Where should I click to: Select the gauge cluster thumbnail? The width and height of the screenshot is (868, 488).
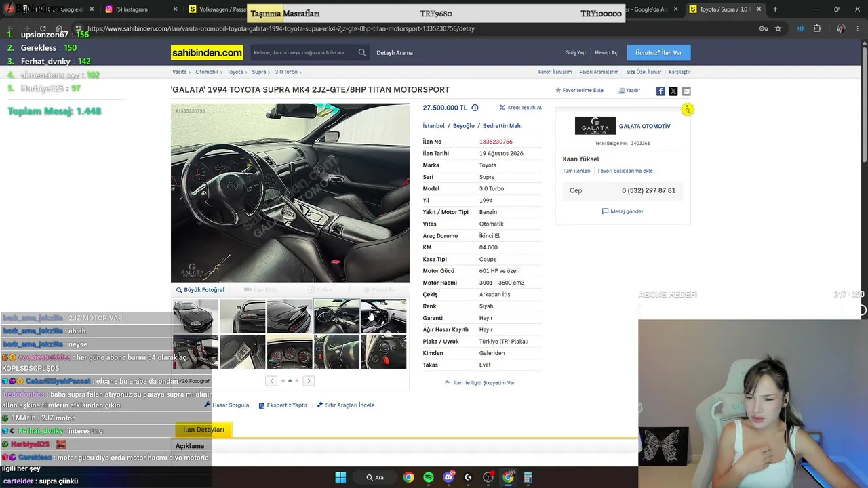pyautogui.click(x=290, y=352)
